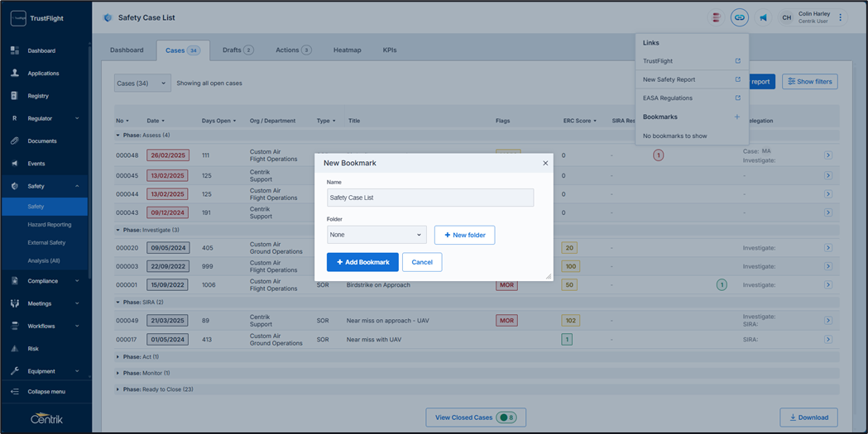Click the Documents paperclip icon in sidebar

click(15, 141)
